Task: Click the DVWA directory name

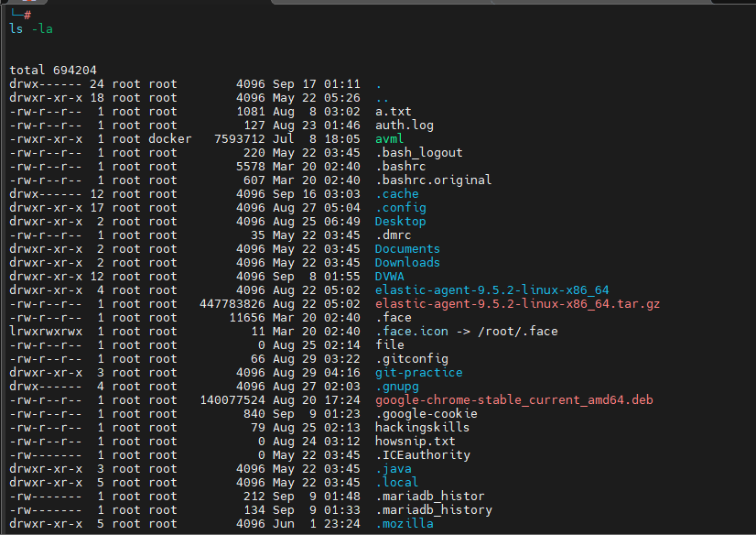Action: 390,277
